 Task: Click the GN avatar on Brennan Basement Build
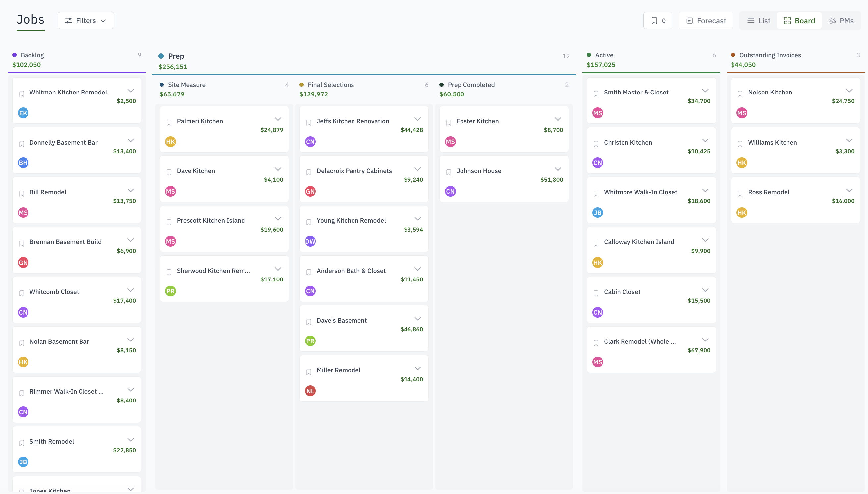tap(23, 263)
